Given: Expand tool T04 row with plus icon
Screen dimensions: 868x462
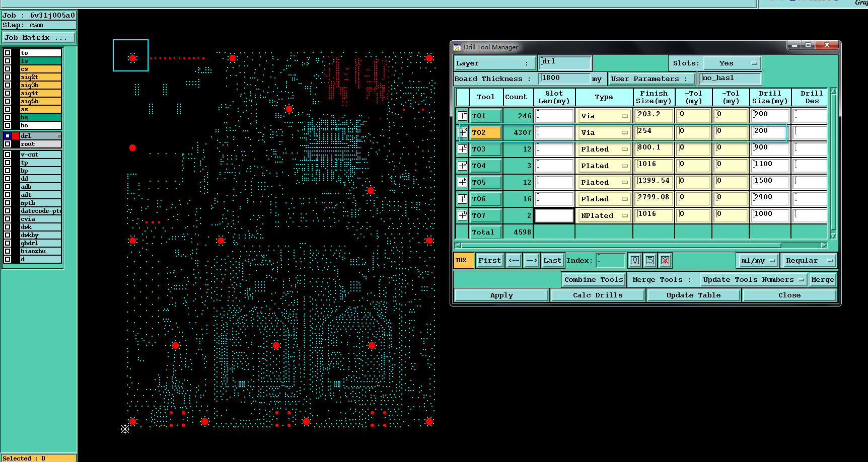Looking at the screenshot, I should (462, 166).
